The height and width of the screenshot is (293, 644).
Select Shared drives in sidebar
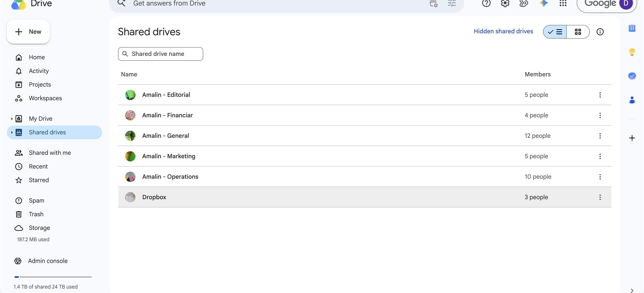pos(55,132)
